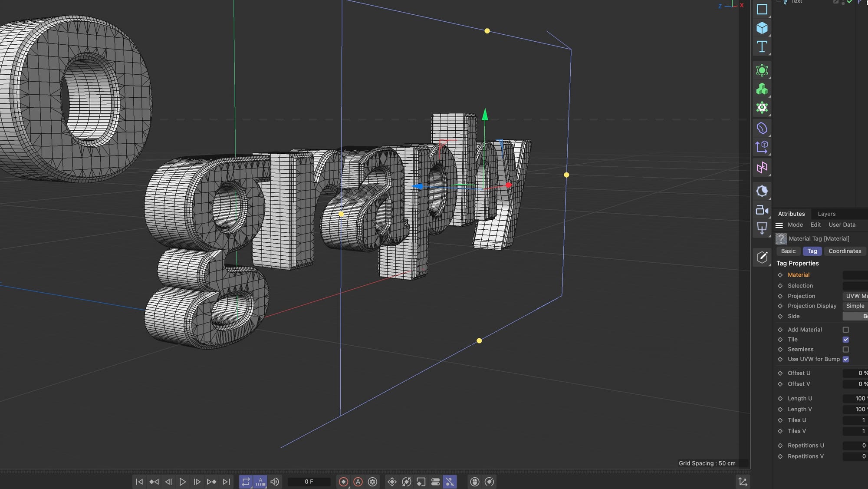
Task: Click the Symmetry generator icon
Action: [x=762, y=168]
